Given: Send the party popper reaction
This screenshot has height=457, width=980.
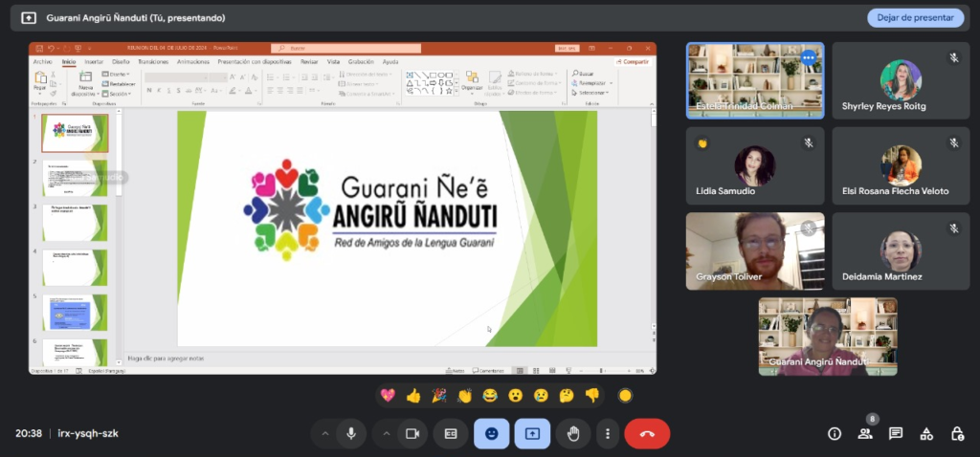Looking at the screenshot, I should pyautogui.click(x=438, y=395).
